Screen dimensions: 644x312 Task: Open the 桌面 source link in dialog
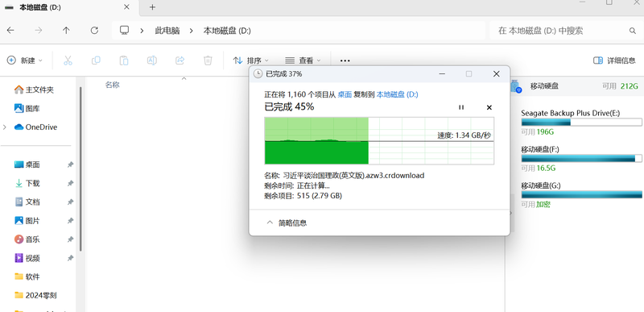[345, 94]
